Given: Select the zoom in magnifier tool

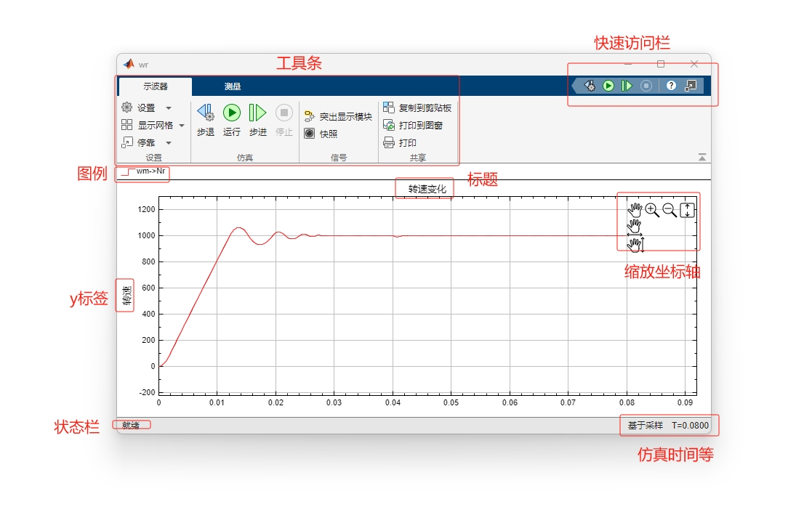Looking at the screenshot, I should tap(652, 210).
